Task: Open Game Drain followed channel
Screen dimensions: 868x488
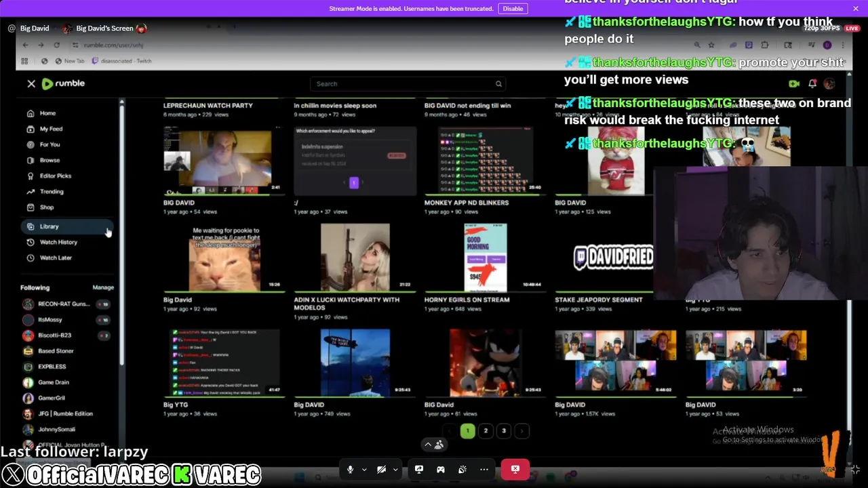Action: click(54, 382)
